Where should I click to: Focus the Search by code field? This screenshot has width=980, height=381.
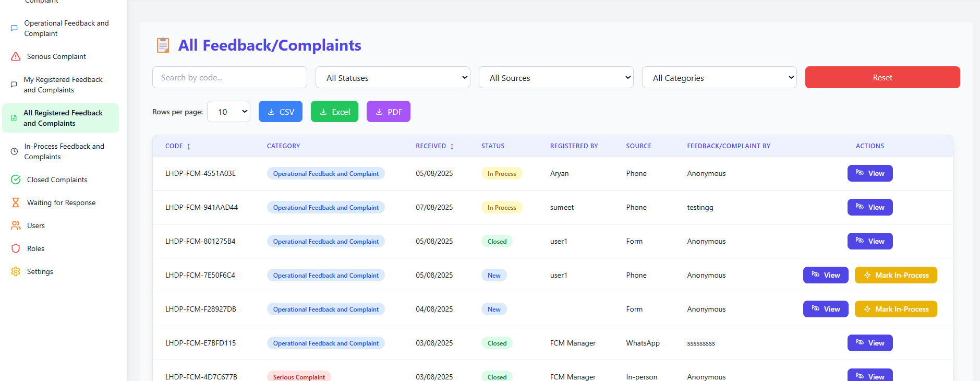(x=229, y=77)
